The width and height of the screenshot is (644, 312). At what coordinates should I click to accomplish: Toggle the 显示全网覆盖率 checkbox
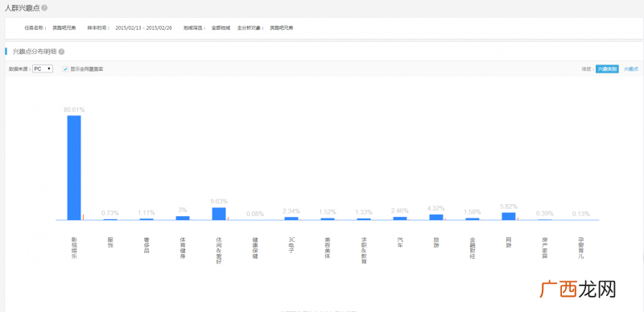[65, 69]
